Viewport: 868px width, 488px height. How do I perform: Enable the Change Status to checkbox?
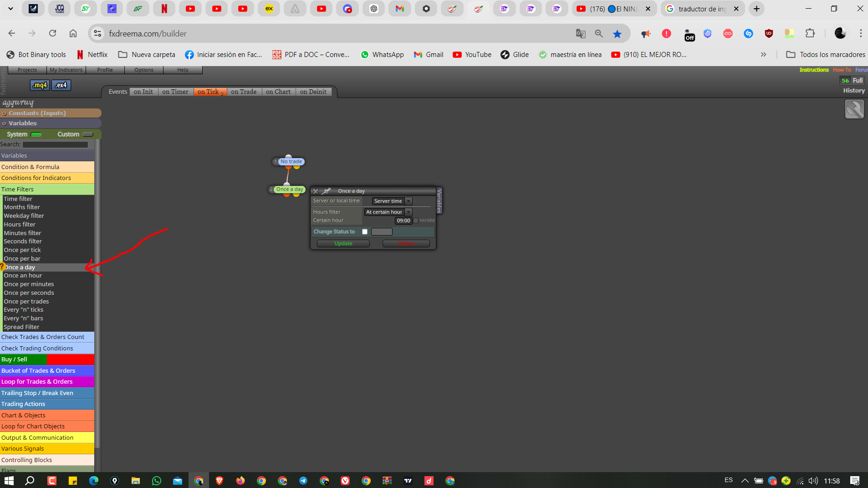(x=365, y=232)
